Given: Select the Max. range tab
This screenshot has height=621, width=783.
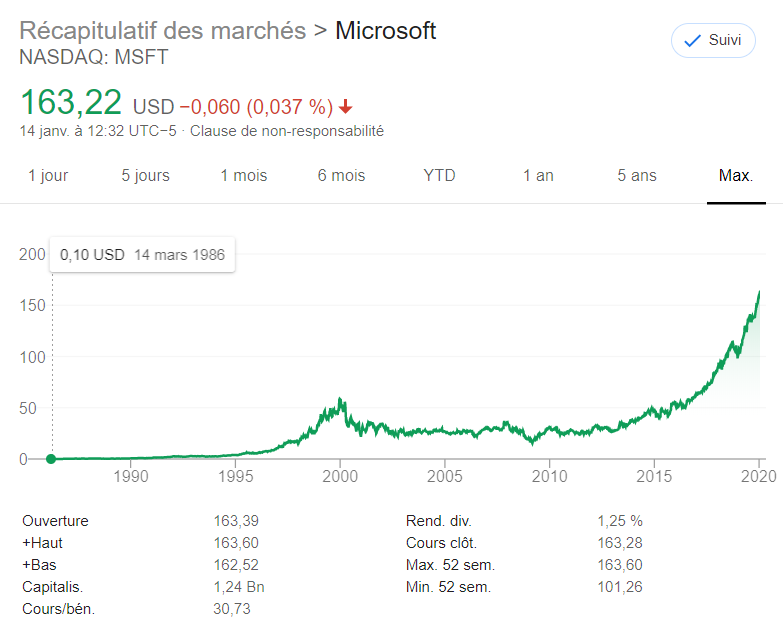Looking at the screenshot, I should coord(736,176).
